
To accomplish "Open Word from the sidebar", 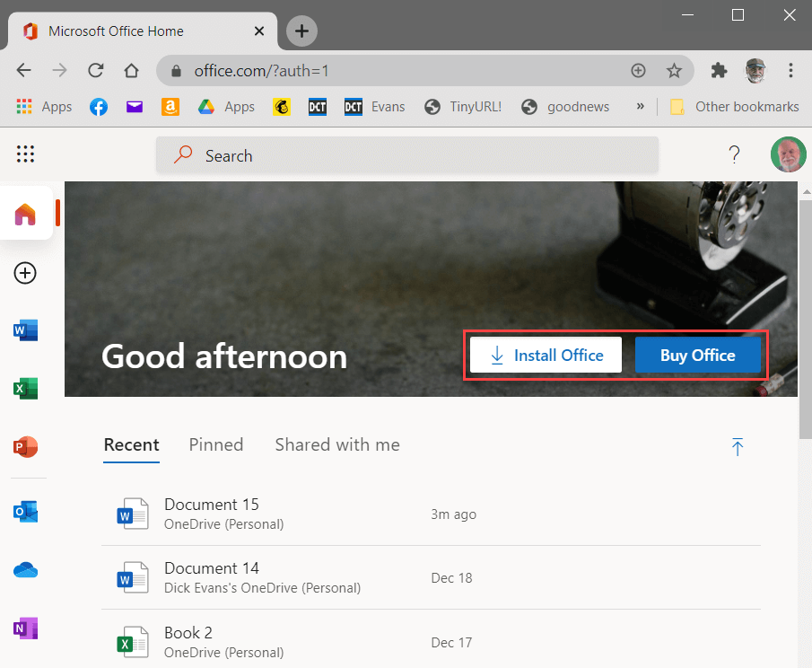I will [25, 330].
